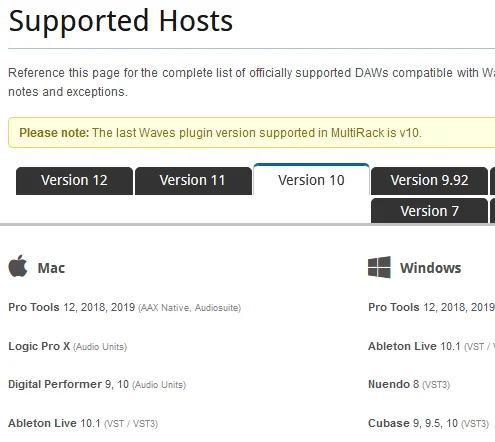The image size is (495, 442).
Task: Click the Windows section heading text
Action: pyautogui.click(x=431, y=268)
